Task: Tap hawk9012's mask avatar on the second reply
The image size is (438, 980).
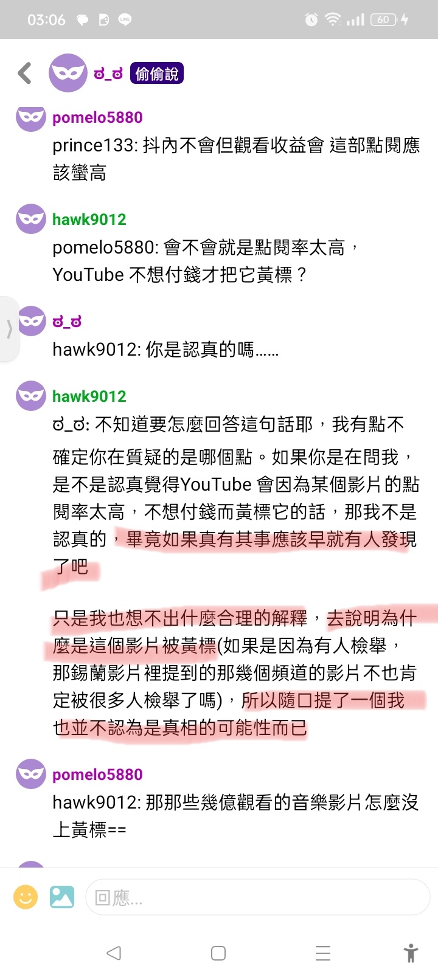Action: point(31,219)
